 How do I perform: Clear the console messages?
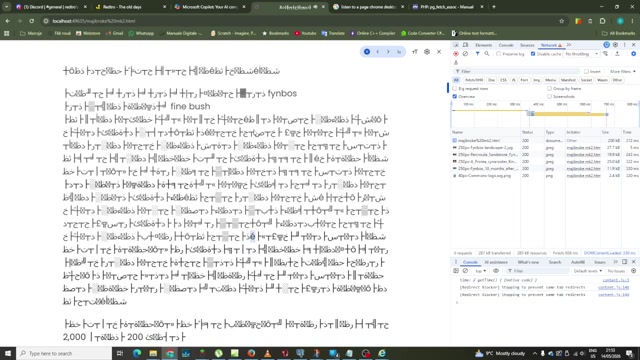point(465,271)
